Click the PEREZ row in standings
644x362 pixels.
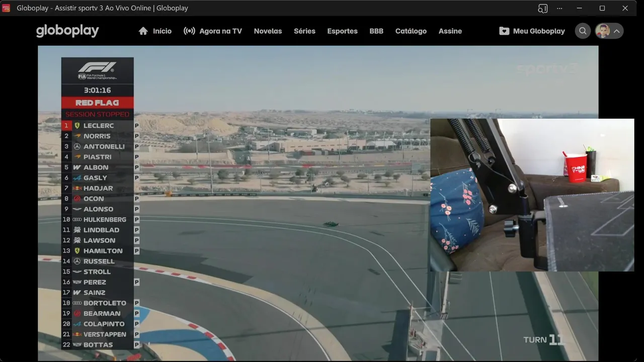[98, 282]
